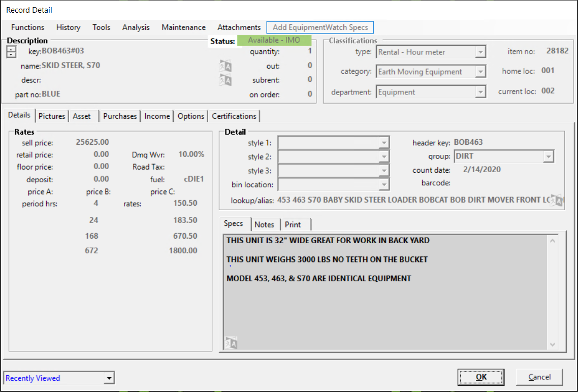Expand the group dropdown showing DIRT

click(x=548, y=157)
